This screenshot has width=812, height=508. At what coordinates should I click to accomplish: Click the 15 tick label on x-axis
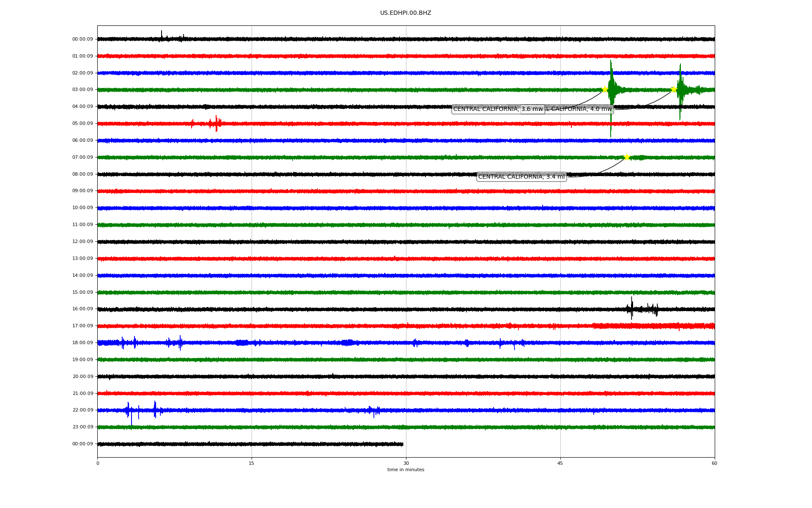pyautogui.click(x=252, y=463)
